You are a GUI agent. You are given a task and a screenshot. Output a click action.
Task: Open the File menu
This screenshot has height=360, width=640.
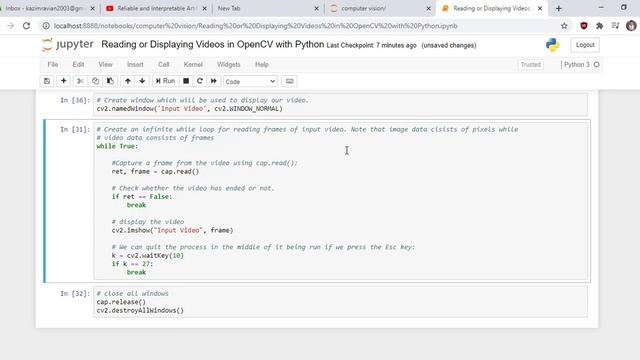pyautogui.click(x=53, y=64)
